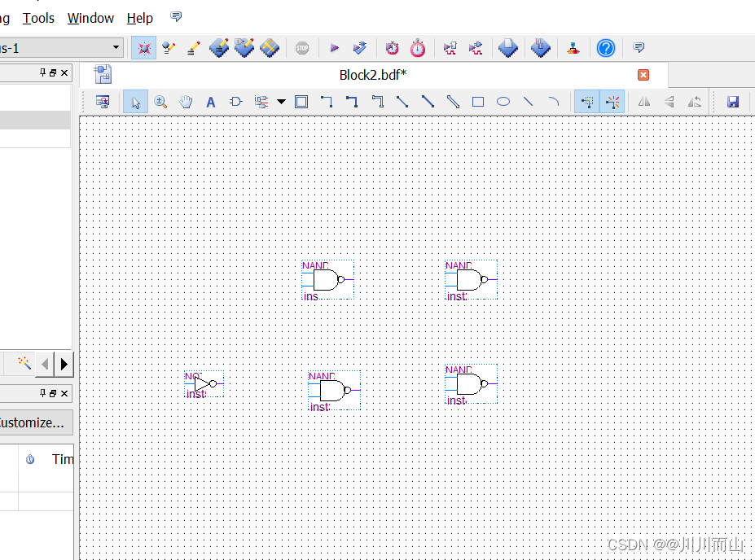755x560 pixels.
Task: Click the detach window icon in editor toolbar
Action: pyautogui.click(x=103, y=102)
